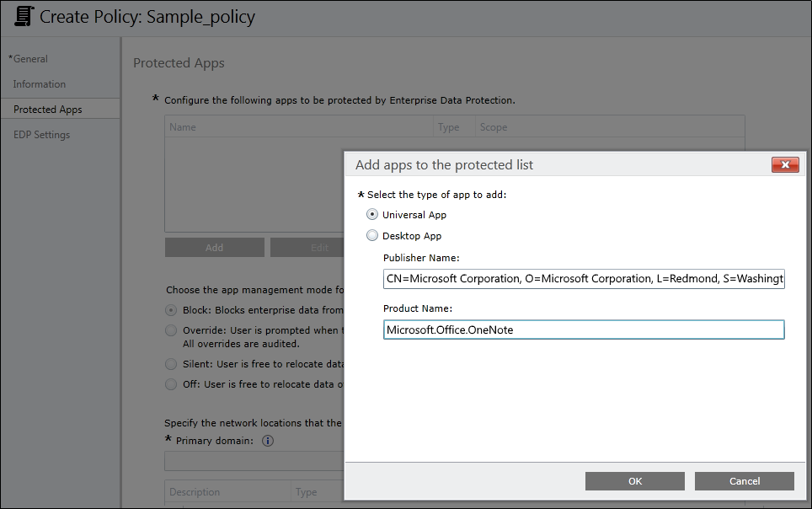Choose the Off app management mode
This screenshot has height=509, width=812.
(x=172, y=384)
